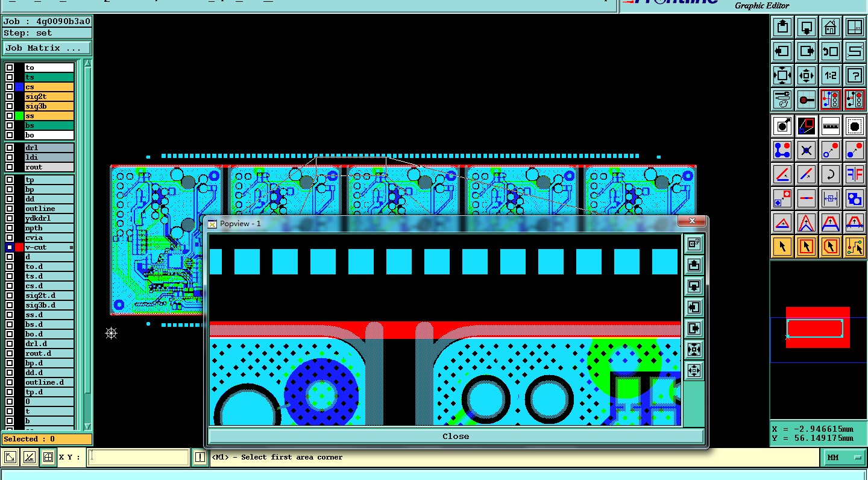Select the 'ldi' layer name
Image resolution: width=868 pixels, height=480 pixels.
coord(49,157)
